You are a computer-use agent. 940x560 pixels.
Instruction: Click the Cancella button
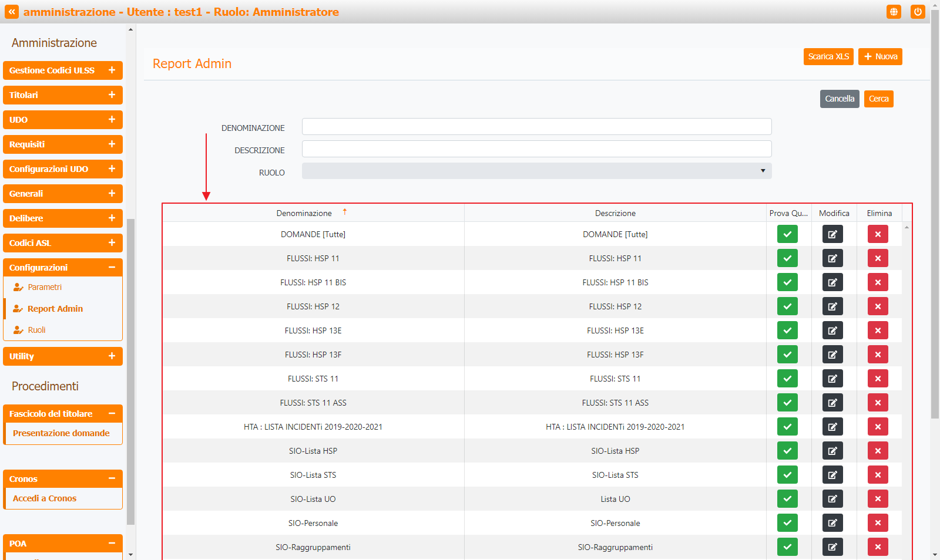pyautogui.click(x=839, y=99)
